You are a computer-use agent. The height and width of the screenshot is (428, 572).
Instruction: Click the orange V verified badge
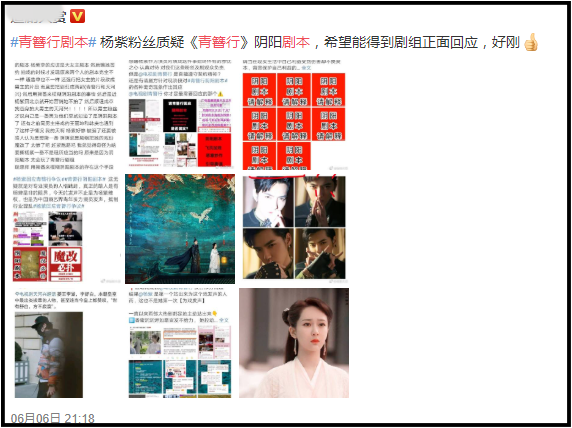click(x=77, y=16)
